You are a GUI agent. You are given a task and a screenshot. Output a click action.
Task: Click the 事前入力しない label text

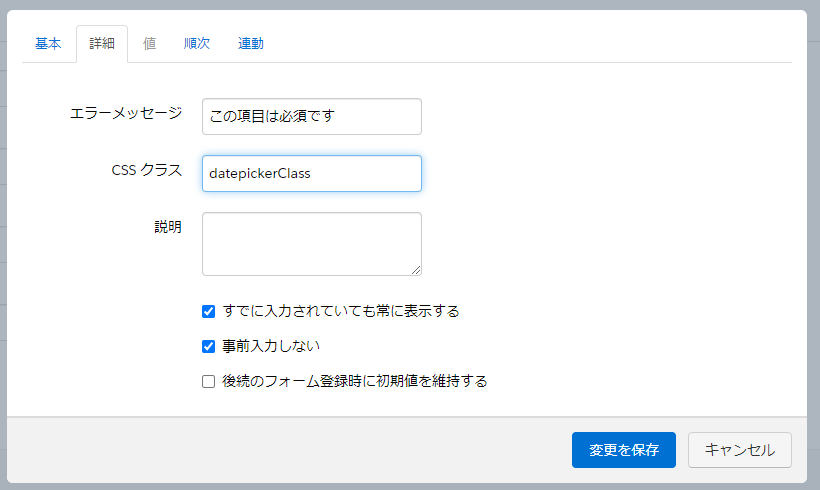pyautogui.click(x=271, y=346)
